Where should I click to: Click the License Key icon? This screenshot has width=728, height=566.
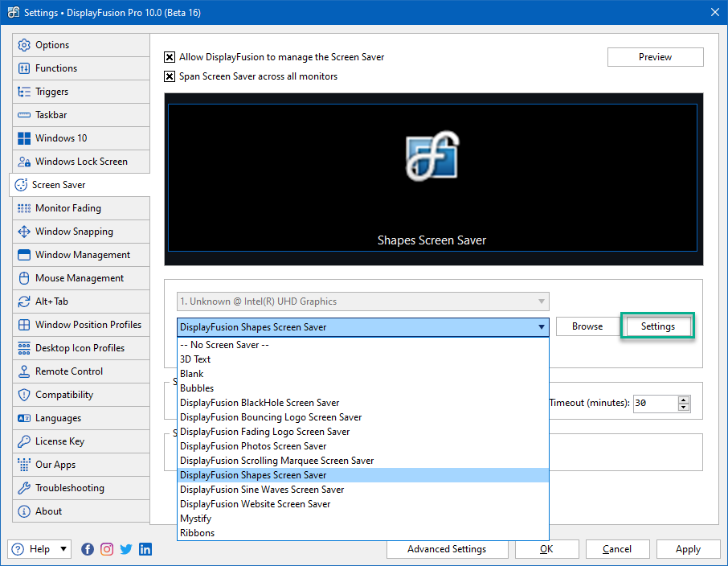tap(23, 441)
